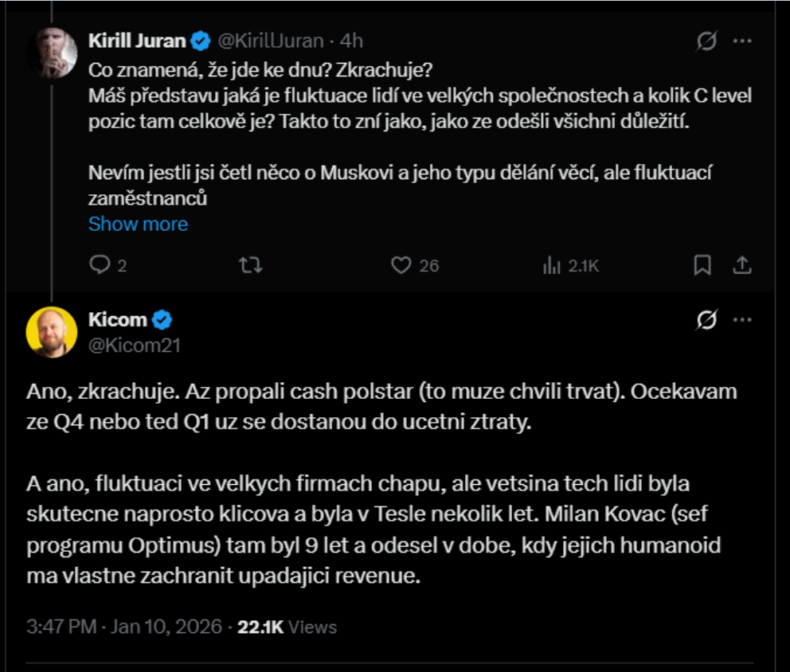The width and height of the screenshot is (790, 672).
Task: Bookmark Kirill Juran's tweet
Action: pyautogui.click(x=702, y=266)
